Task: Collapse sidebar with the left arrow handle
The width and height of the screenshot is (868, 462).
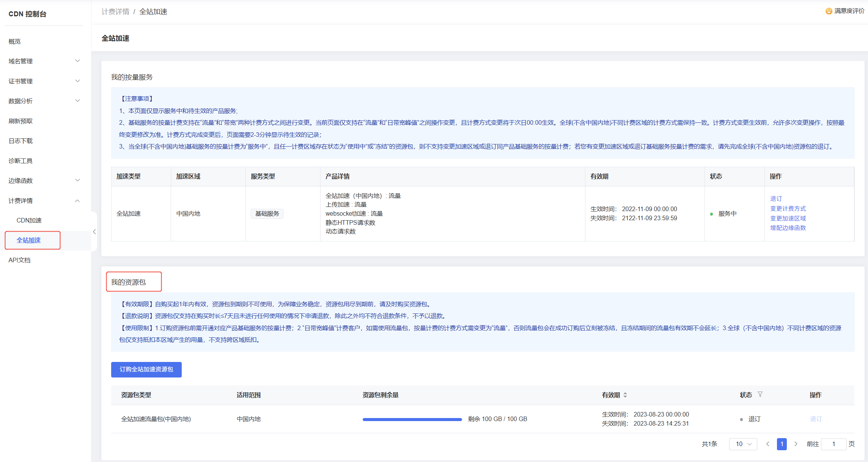Action: 94,232
